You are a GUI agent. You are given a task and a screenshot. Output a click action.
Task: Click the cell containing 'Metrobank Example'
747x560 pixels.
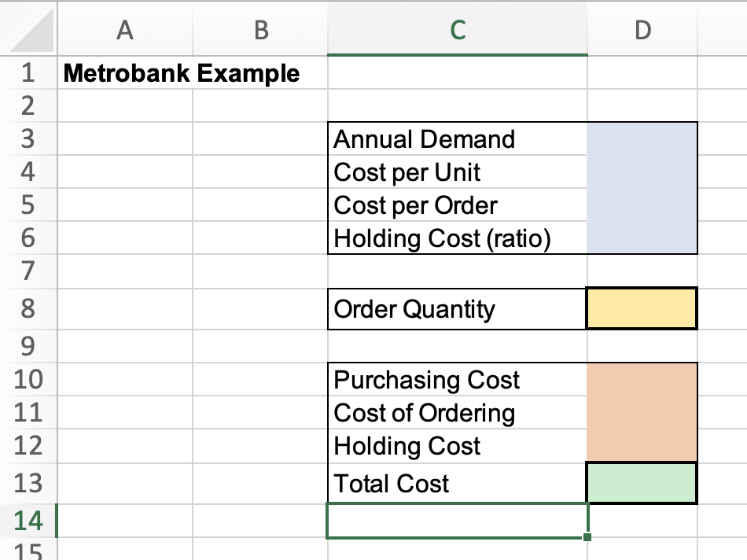coord(126,73)
